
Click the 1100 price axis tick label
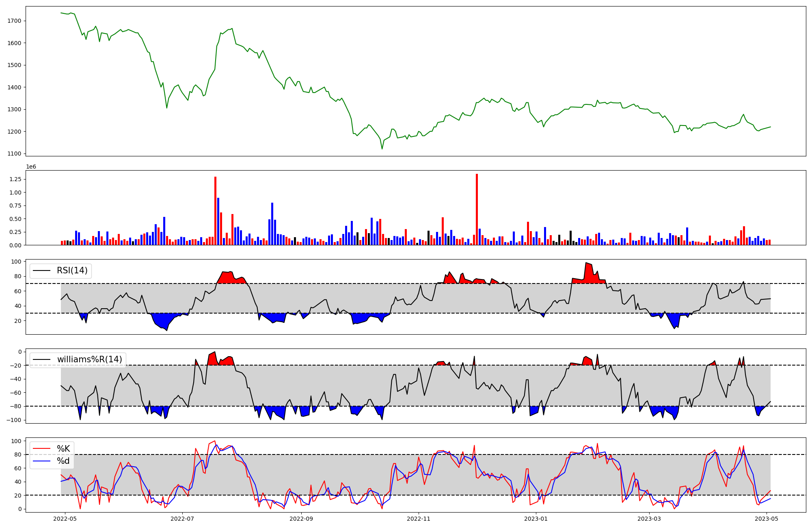click(14, 154)
